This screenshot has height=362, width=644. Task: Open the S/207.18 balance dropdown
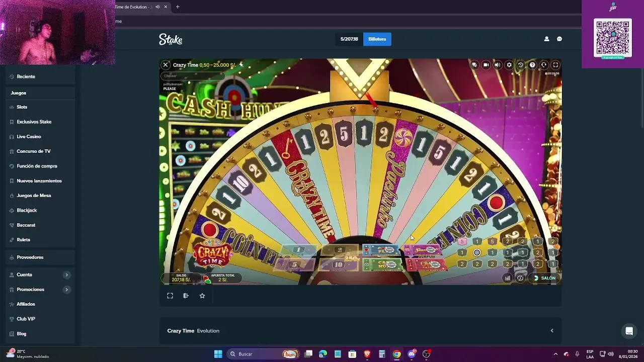tap(349, 39)
